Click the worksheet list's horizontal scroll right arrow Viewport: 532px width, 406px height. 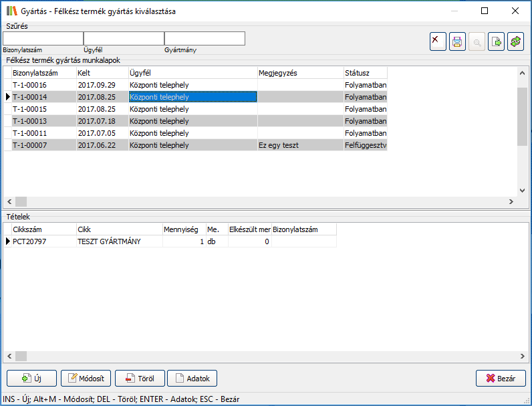point(511,201)
